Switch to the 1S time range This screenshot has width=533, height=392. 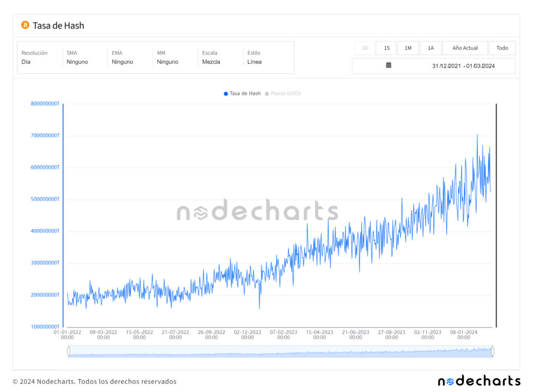point(386,48)
